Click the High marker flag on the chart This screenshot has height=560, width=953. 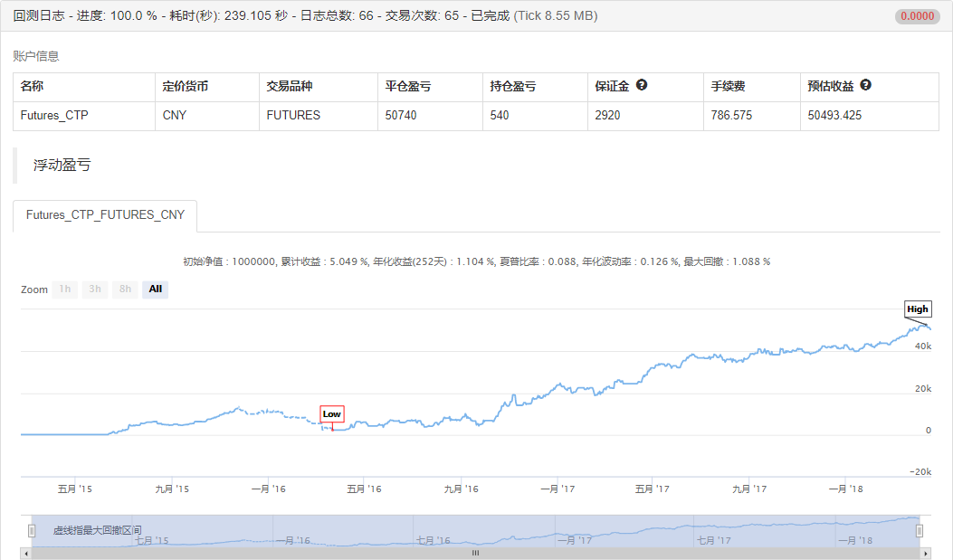coord(918,308)
